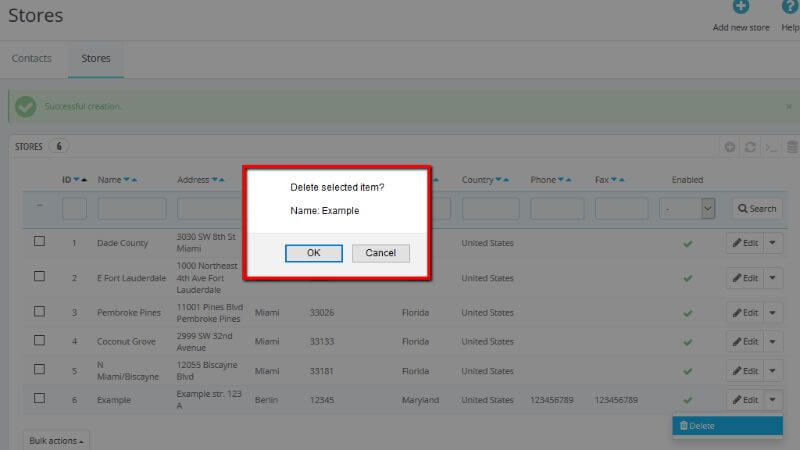Export to SQL manager database icon
Screen dimensions: 800x450
tap(792, 147)
